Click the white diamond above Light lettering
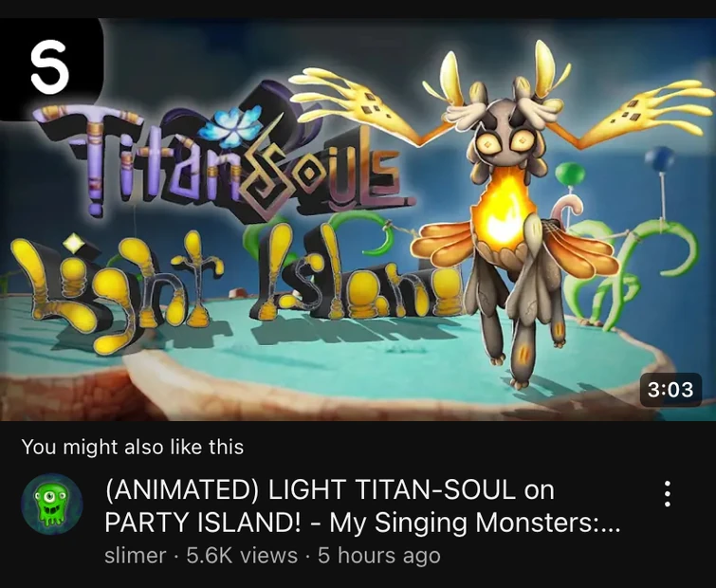Image resolution: width=716 pixels, height=588 pixels. coord(74,243)
